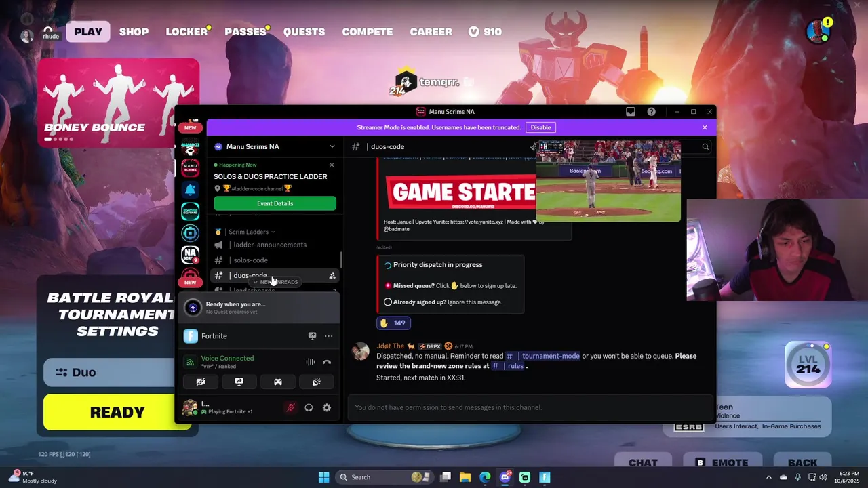Follow the rules channel link

[508, 366]
